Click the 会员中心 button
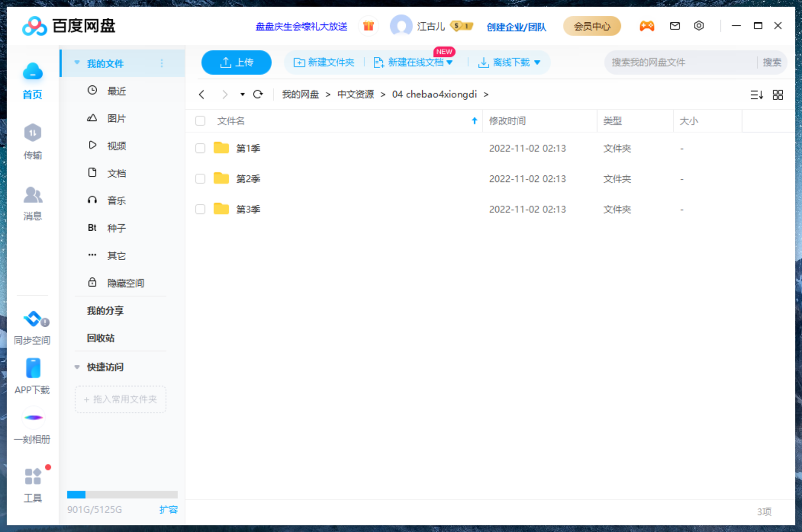The image size is (802, 532). point(592,26)
